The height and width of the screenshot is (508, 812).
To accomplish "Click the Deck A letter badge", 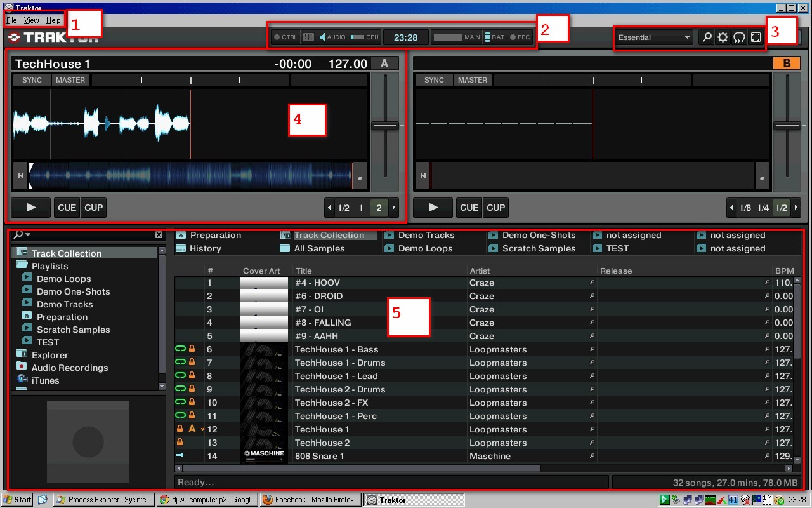I will pos(385,63).
